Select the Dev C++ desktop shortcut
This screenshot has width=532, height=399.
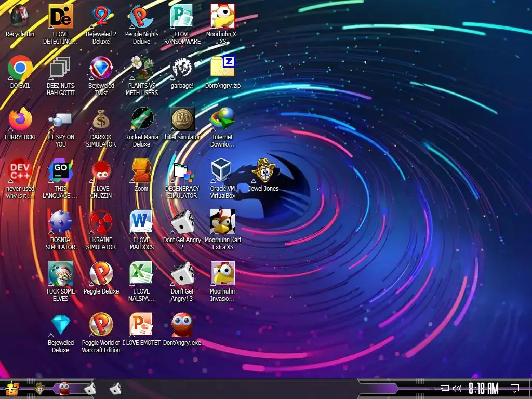[20, 179]
